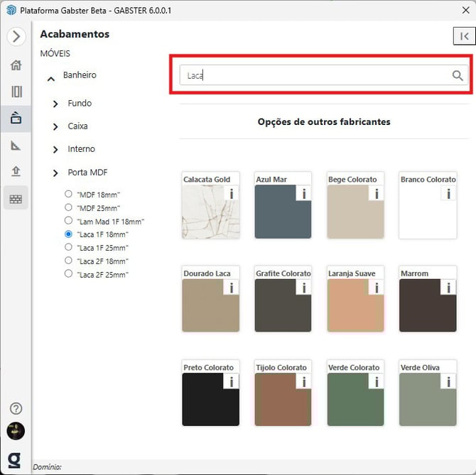The width and height of the screenshot is (476, 475).
Task: Select "Lam Mad 1F 18mm" option
Action: tap(68, 221)
